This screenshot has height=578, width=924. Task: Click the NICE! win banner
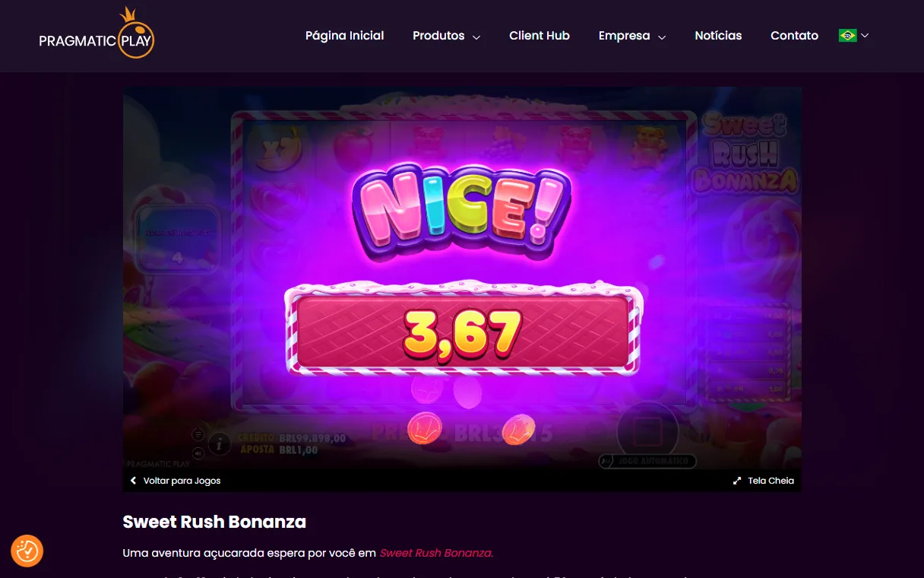coord(462,205)
